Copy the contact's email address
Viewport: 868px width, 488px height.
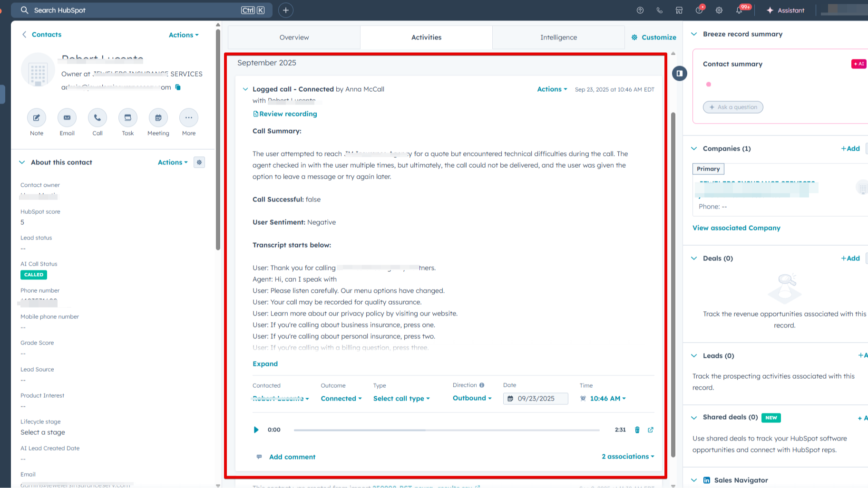tap(178, 87)
